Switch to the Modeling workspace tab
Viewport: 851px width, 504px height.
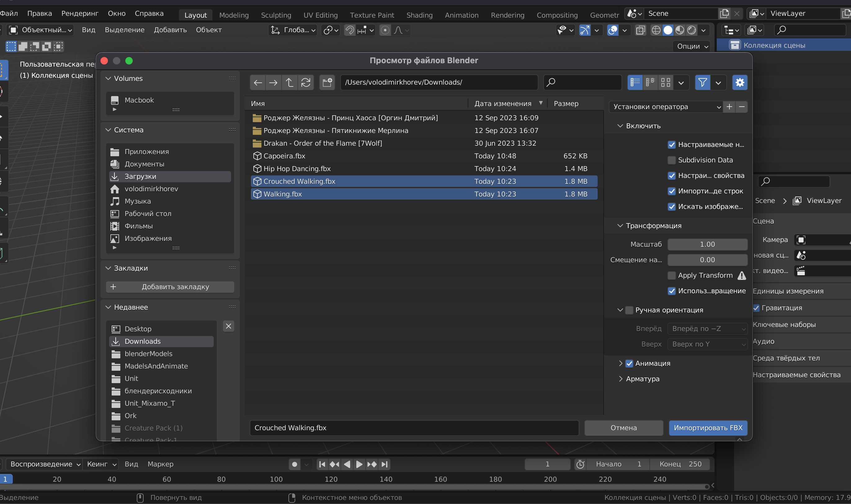coord(234,15)
